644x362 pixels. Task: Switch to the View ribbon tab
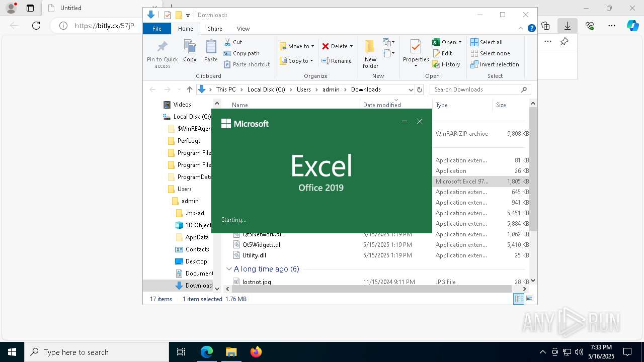[243, 29]
